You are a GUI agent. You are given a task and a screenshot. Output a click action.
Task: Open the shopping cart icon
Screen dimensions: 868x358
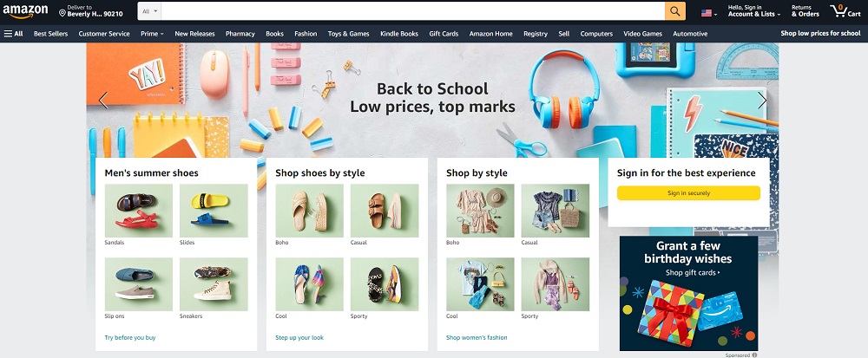point(845,11)
